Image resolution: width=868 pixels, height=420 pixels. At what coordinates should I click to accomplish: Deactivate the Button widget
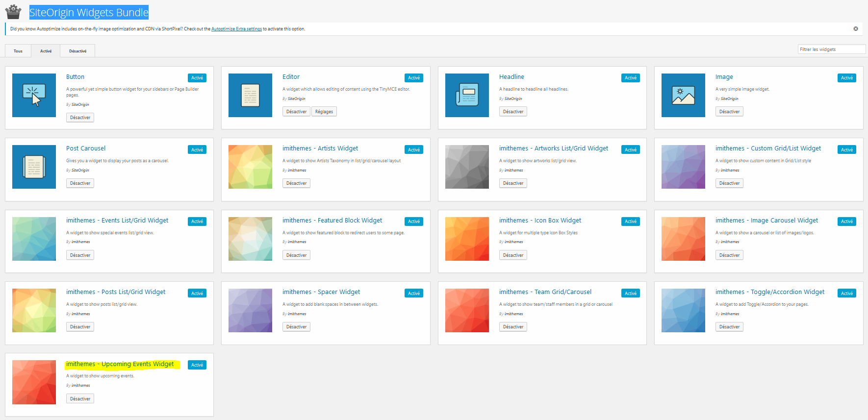tap(80, 118)
